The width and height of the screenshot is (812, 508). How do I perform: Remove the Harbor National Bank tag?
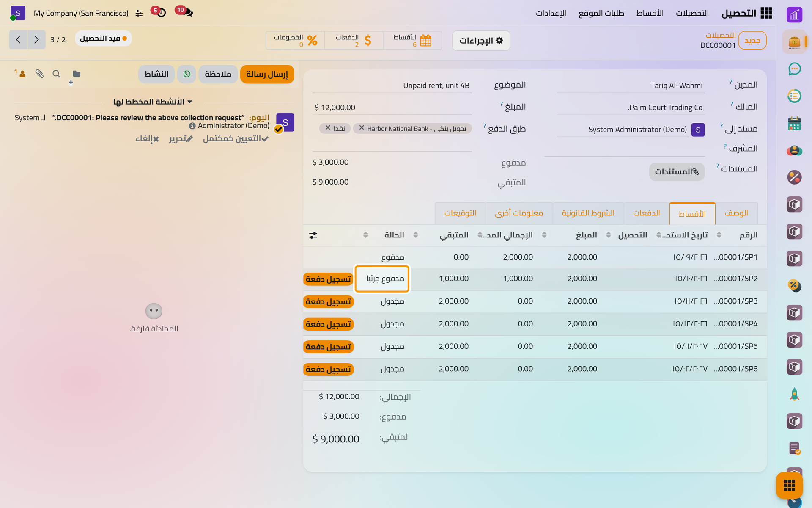tap(362, 128)
